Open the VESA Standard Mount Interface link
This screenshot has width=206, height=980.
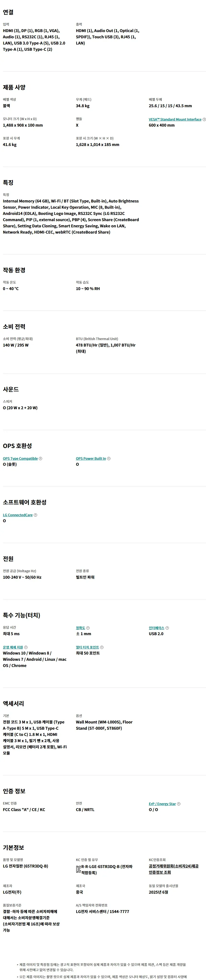(175, 119)
